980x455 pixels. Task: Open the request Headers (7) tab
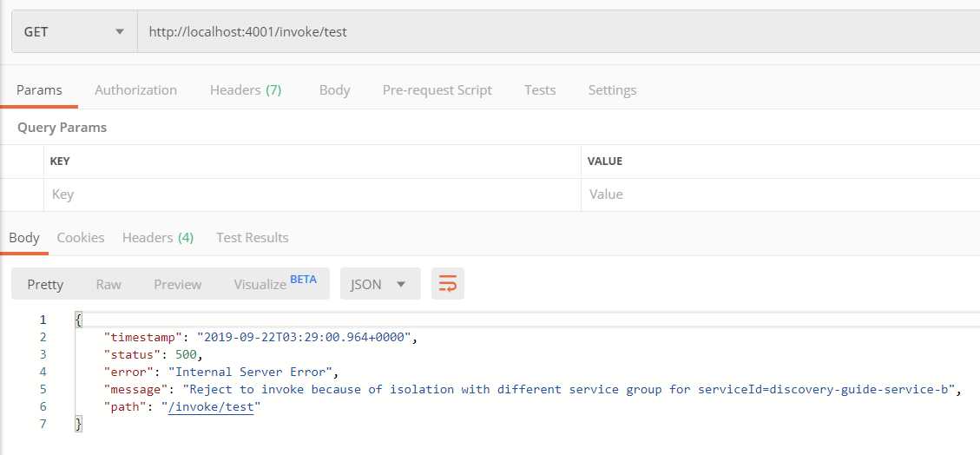[x=246, y=90]
